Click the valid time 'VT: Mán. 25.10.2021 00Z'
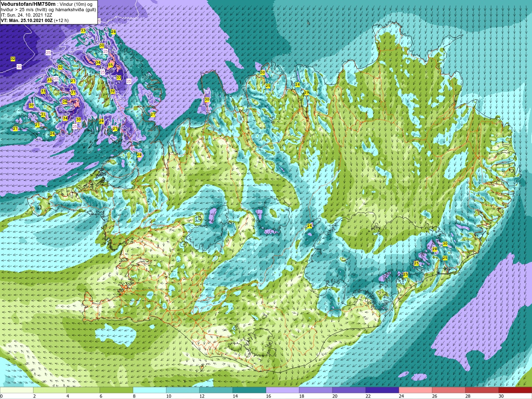This screenshot has height=399, width=532. click(27, 20)
